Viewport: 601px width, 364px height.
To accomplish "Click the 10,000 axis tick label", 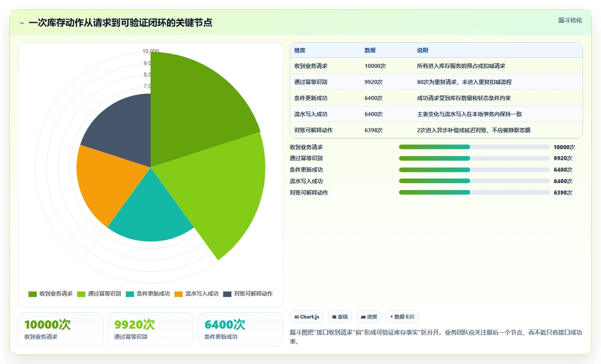I will [151, 51].
